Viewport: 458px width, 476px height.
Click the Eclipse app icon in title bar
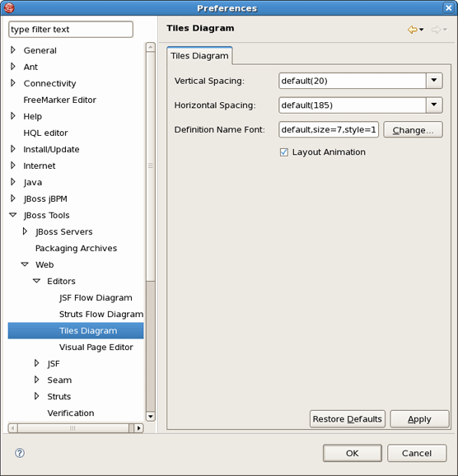9,7
